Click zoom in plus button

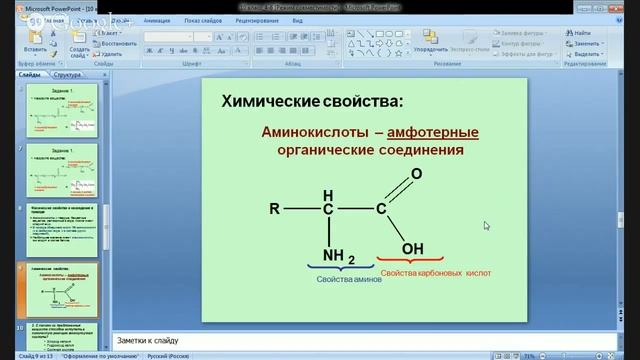point(599,356)
